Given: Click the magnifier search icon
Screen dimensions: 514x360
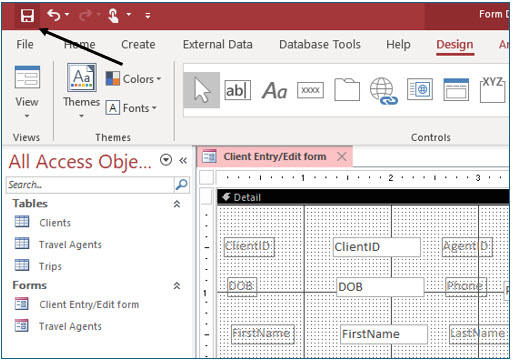Looking at the screenshot, I should click(182, 184).
